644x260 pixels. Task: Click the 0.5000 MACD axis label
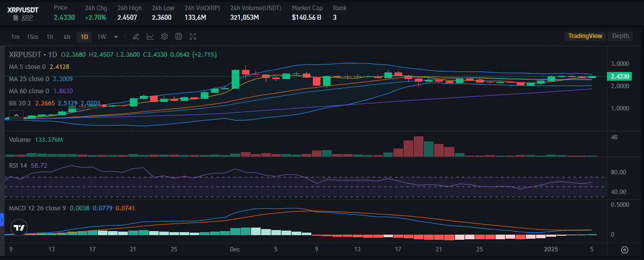[x=620, y=205]
